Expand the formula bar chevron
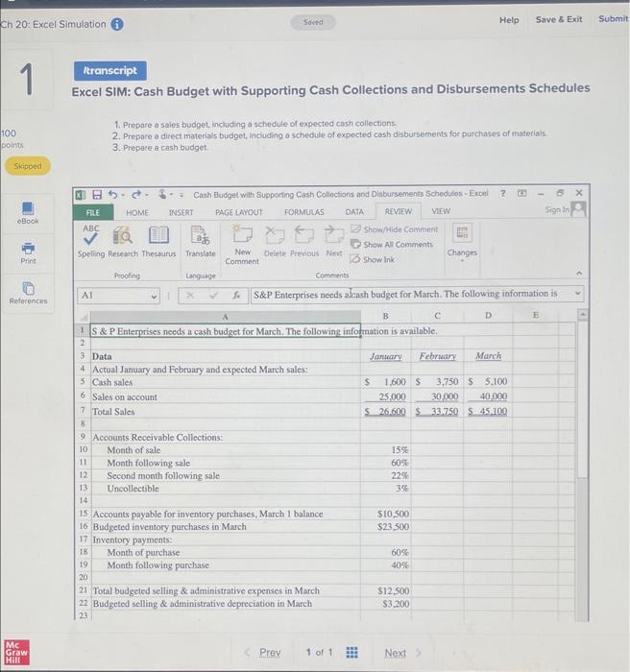Screen dimensions: 630x672 (578, 294)
